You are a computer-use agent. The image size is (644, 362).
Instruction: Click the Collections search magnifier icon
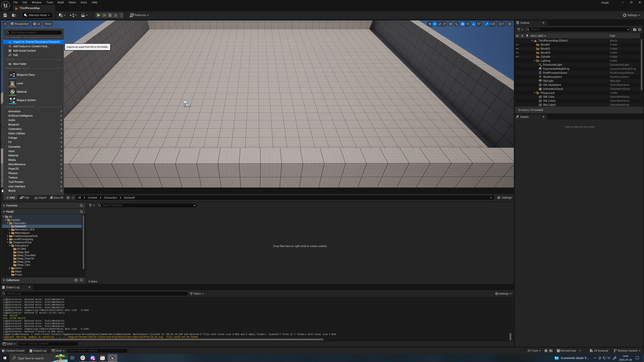coord(81,280)
